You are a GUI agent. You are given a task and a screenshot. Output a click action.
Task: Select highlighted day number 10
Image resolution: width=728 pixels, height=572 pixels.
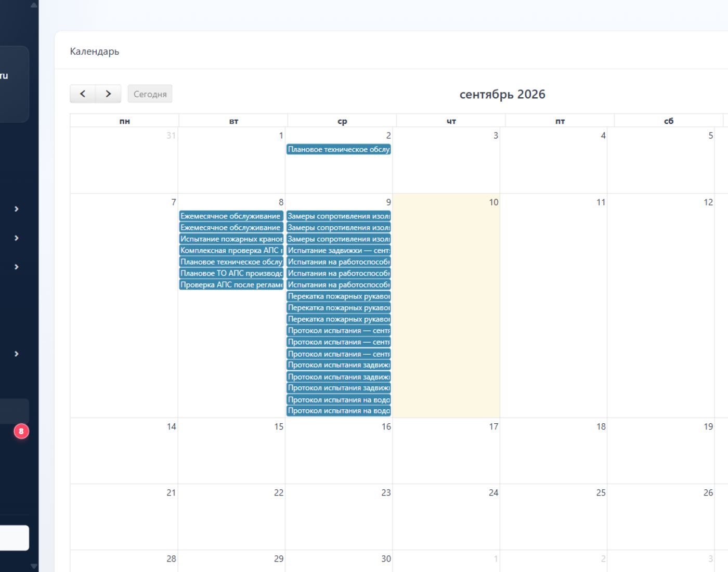493,202
